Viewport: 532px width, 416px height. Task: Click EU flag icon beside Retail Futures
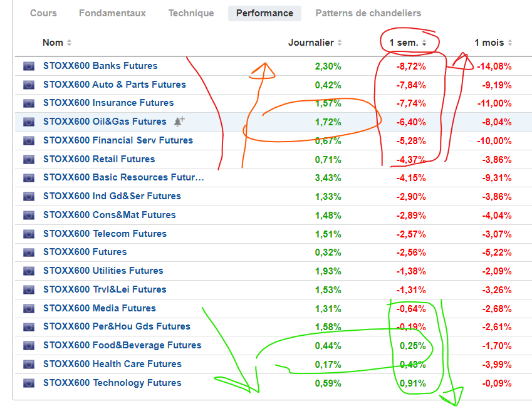coord(29,159)
